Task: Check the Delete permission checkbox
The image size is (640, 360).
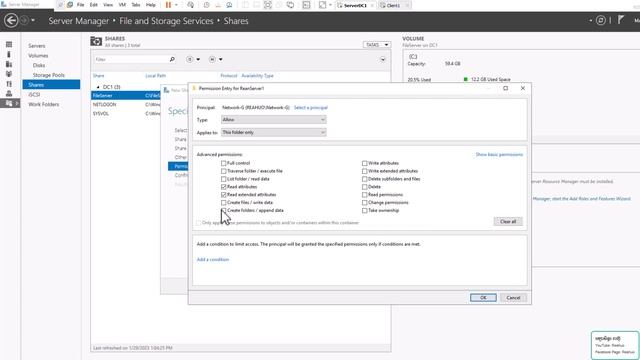Action: pos(364,187)
